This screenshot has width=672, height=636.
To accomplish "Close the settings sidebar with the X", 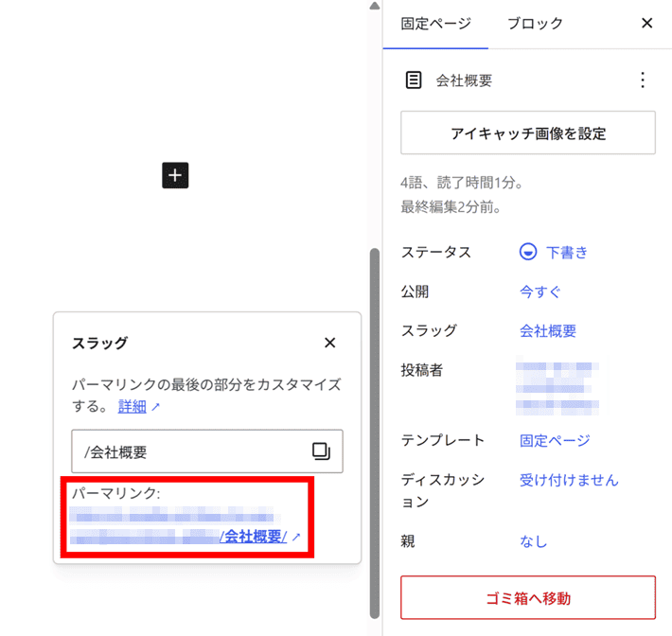I will [646, 23].
